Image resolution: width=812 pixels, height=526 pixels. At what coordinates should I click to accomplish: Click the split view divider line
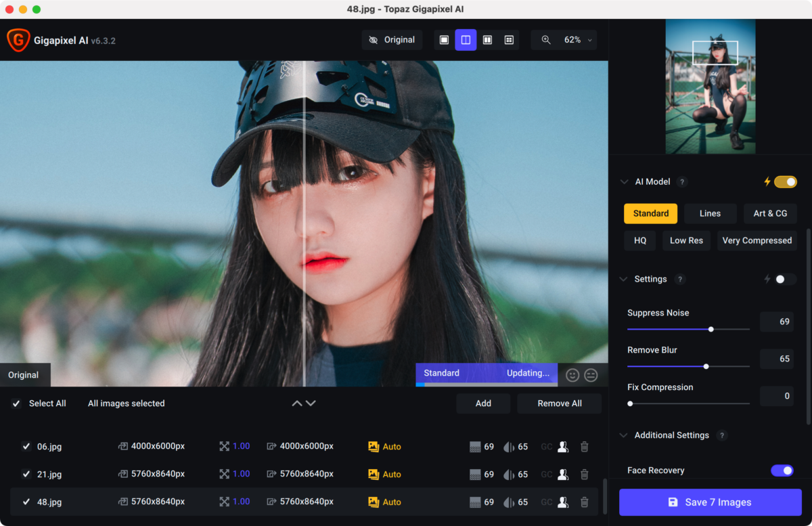(304, 223)
